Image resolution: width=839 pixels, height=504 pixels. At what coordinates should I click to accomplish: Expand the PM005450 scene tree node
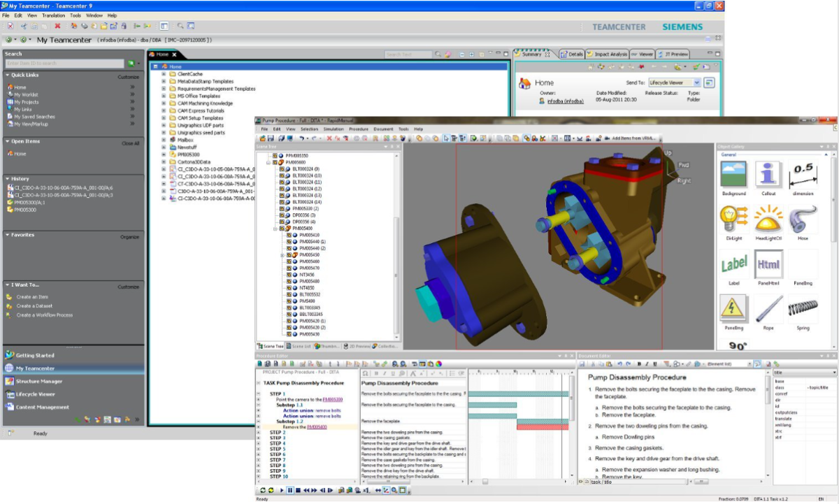pos(282,255)
